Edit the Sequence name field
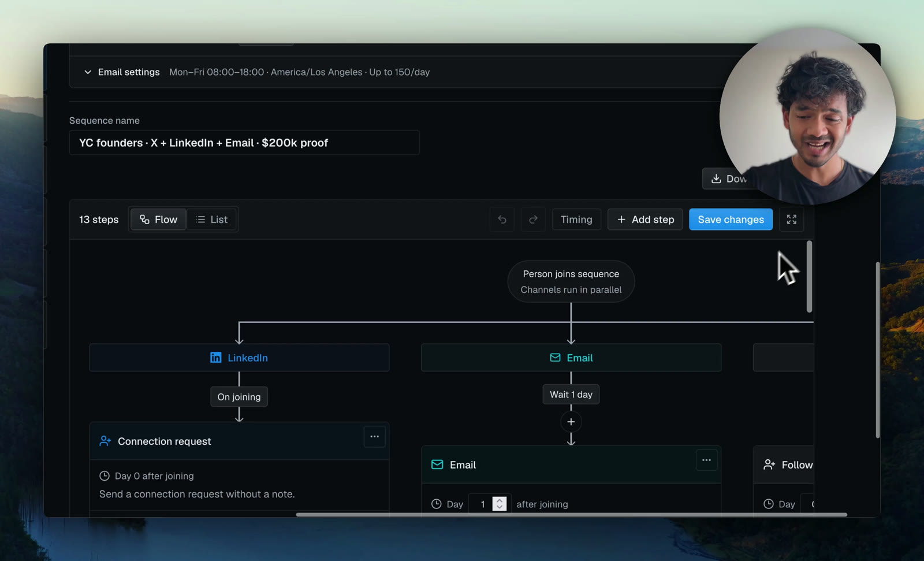The height and width of the screenshot is (561, 924). coord(244,143)
